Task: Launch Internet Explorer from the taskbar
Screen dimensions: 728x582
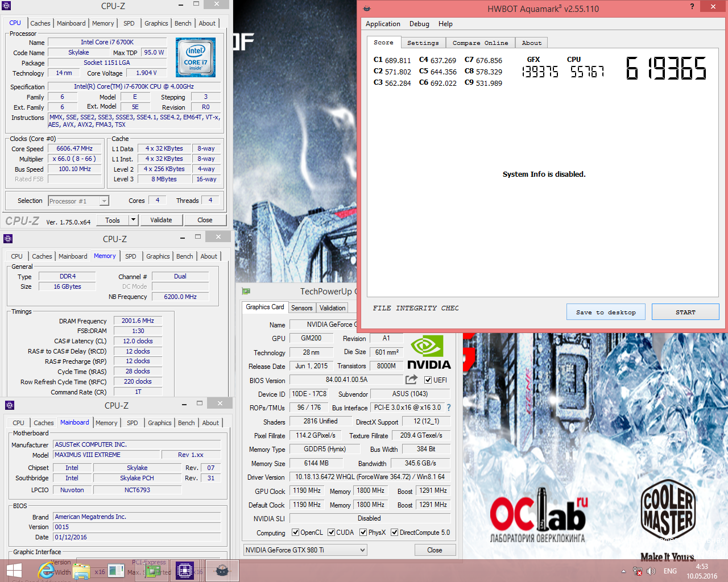Action: tap(46, 571)
